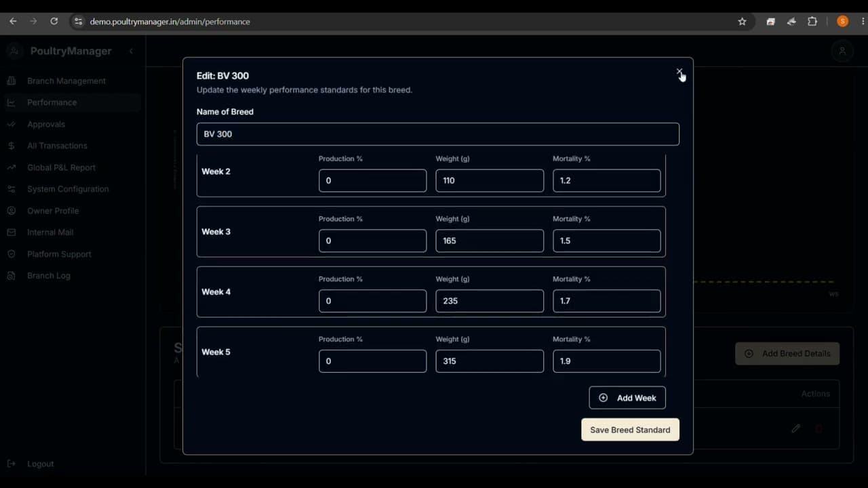
Task: Edit Week 3 Production % field
Action: click(372, 241)
